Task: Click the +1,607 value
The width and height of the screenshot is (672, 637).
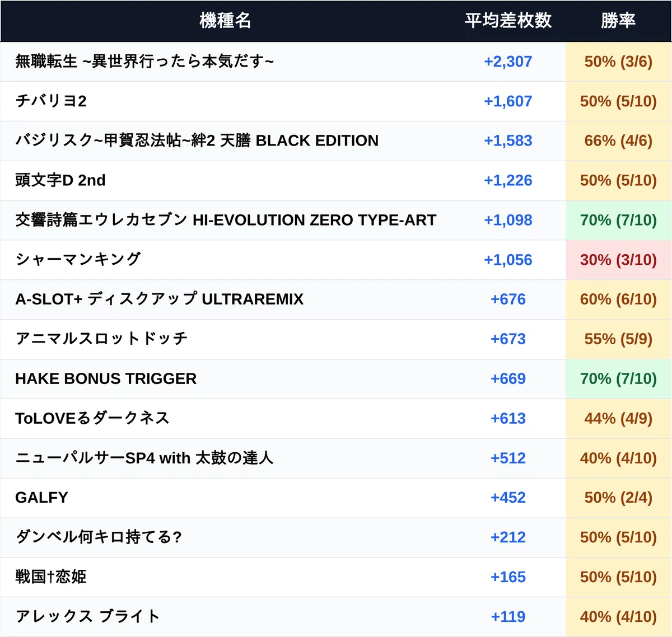Action: pyautogui.click(x=508, y=101)
